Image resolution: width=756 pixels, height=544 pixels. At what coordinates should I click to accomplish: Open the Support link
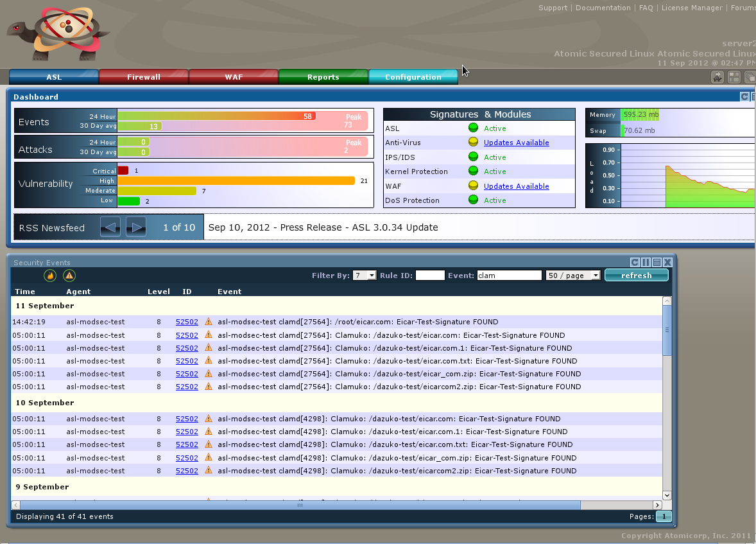553,8
